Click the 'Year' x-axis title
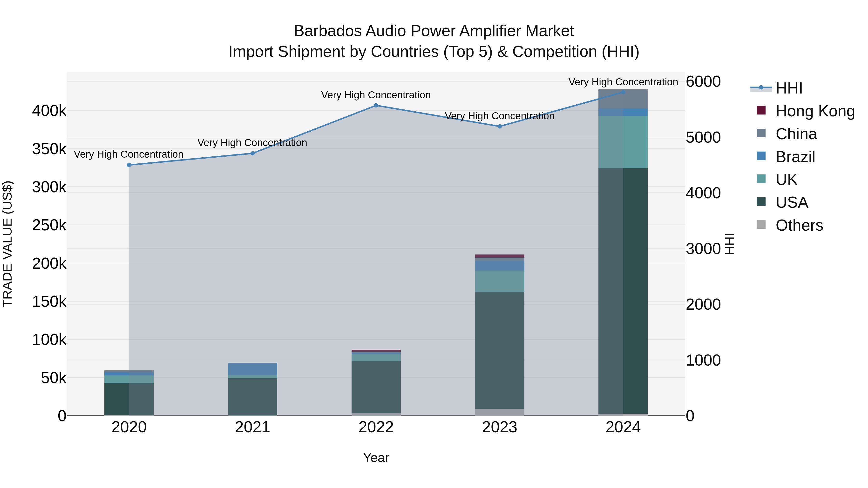This screenshot has width=868, height=488. tap(376, 458)
